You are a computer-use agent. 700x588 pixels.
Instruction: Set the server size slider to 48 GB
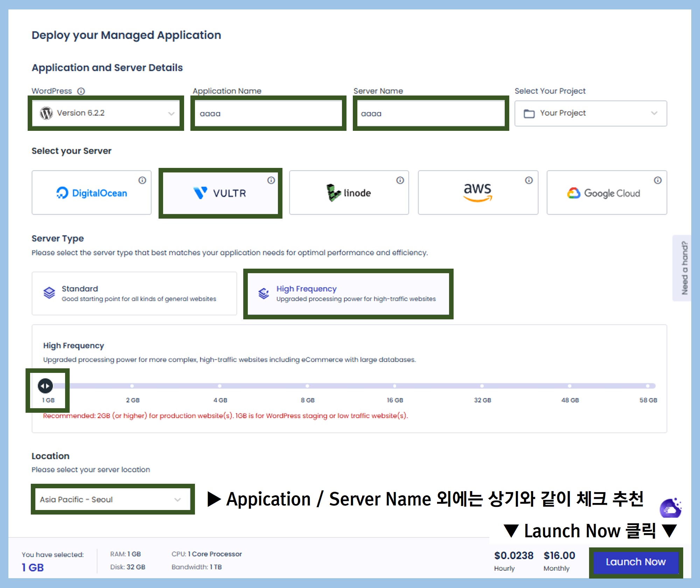(x=570, y=386)
